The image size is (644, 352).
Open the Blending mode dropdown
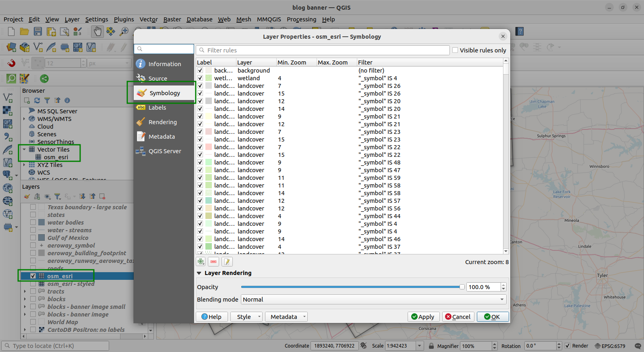point(373,300)
